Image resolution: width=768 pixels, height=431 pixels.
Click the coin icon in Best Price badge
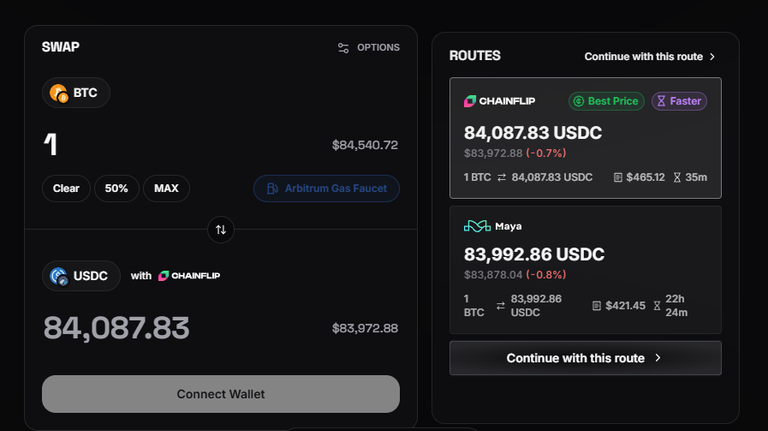(578, 101)
